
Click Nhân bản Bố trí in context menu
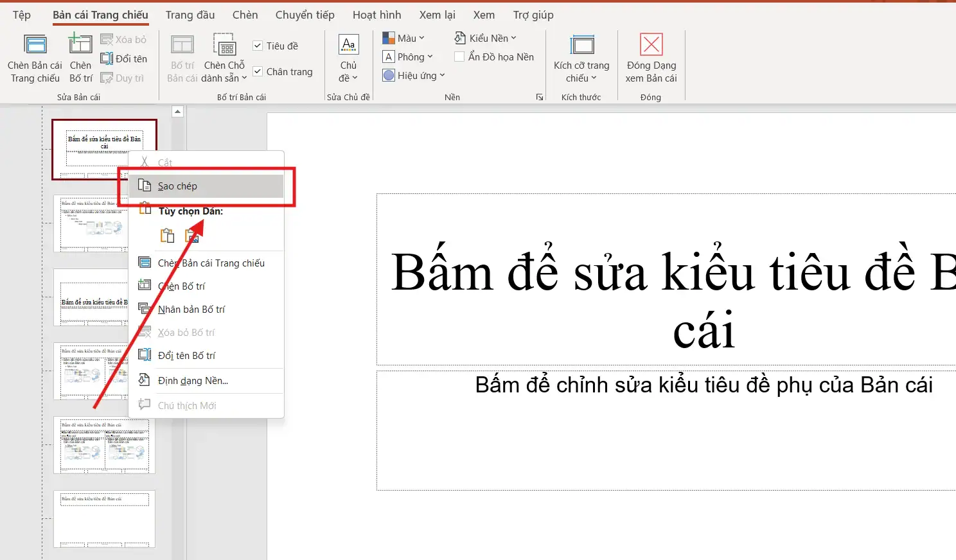click(x=190, y=309)
